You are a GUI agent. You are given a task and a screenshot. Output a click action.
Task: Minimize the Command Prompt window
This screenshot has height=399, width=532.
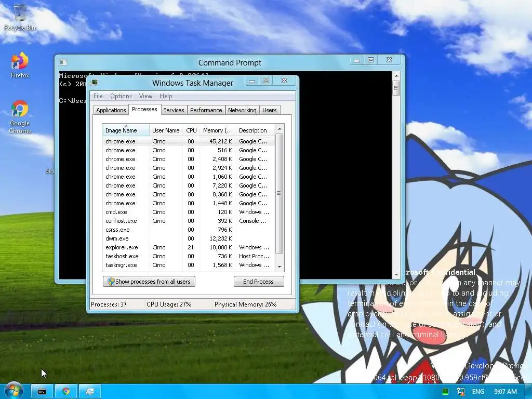point(356,60)
